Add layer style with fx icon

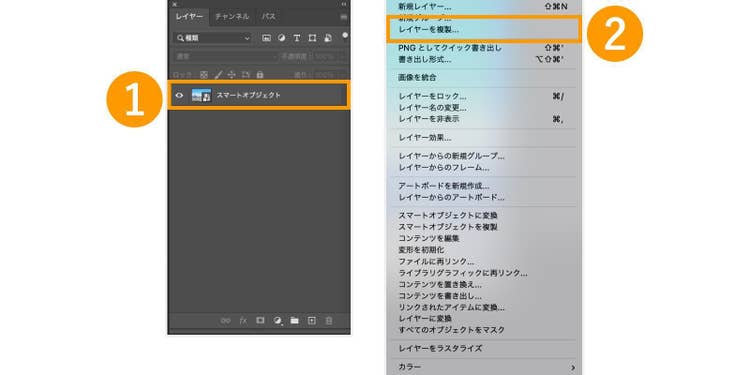coord(243,320)
